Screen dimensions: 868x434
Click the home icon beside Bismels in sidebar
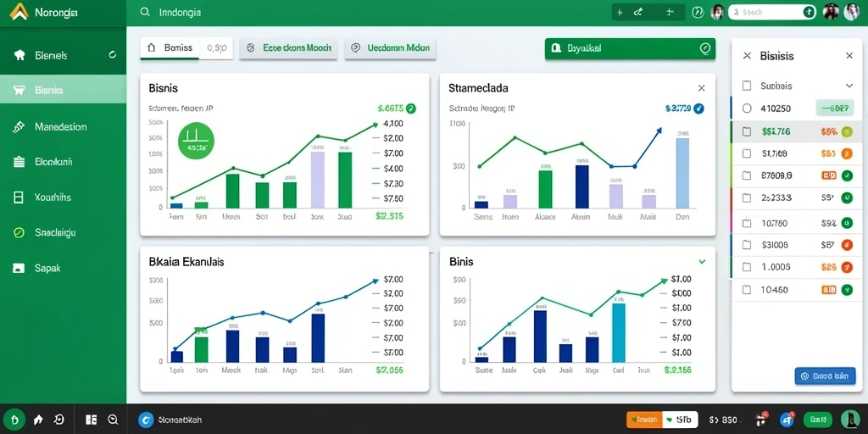19,55
